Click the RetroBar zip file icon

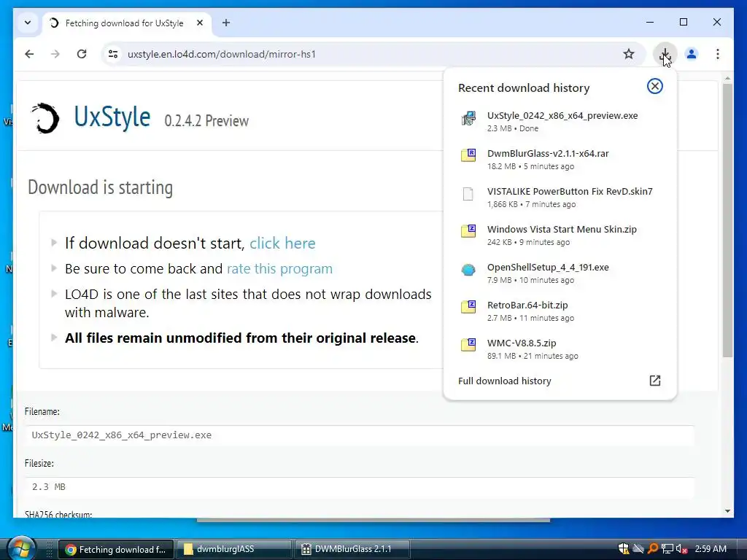point(468,307)
